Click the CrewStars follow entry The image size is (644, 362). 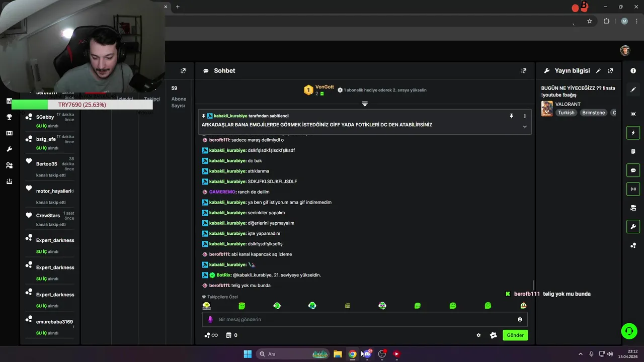pyautogui.click(x=50, y=219)
